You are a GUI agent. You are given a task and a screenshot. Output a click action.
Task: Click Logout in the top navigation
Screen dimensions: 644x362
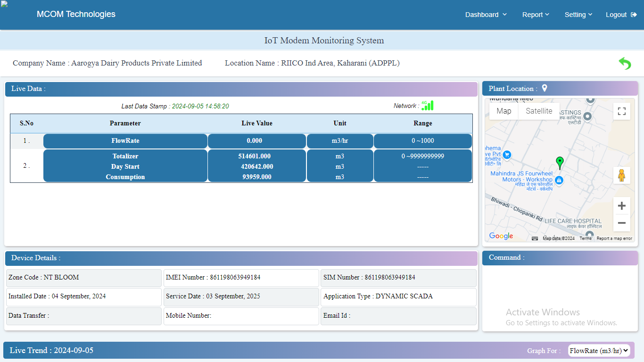click(621, 15)
